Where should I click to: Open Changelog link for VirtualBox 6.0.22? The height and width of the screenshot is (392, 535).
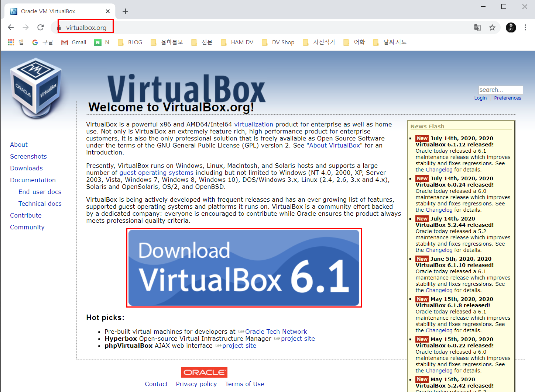439,371
